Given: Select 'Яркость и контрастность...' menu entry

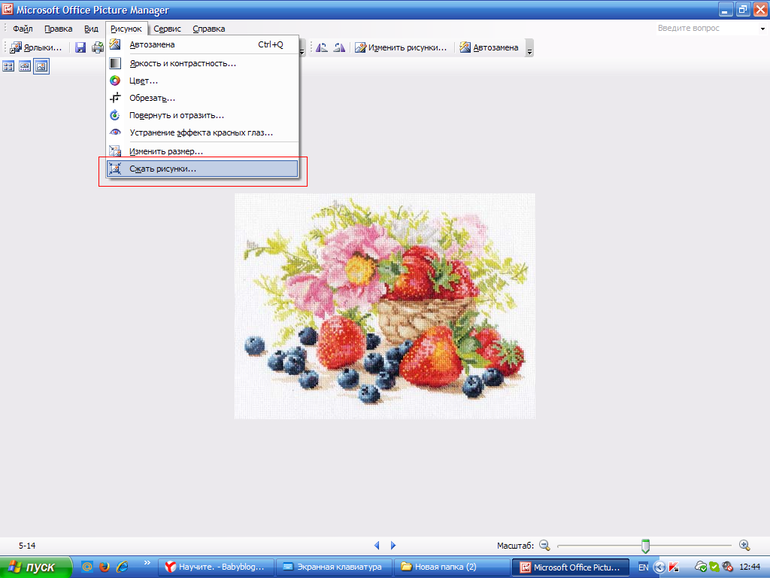Looking at the screenshot, I should point(182,63).
